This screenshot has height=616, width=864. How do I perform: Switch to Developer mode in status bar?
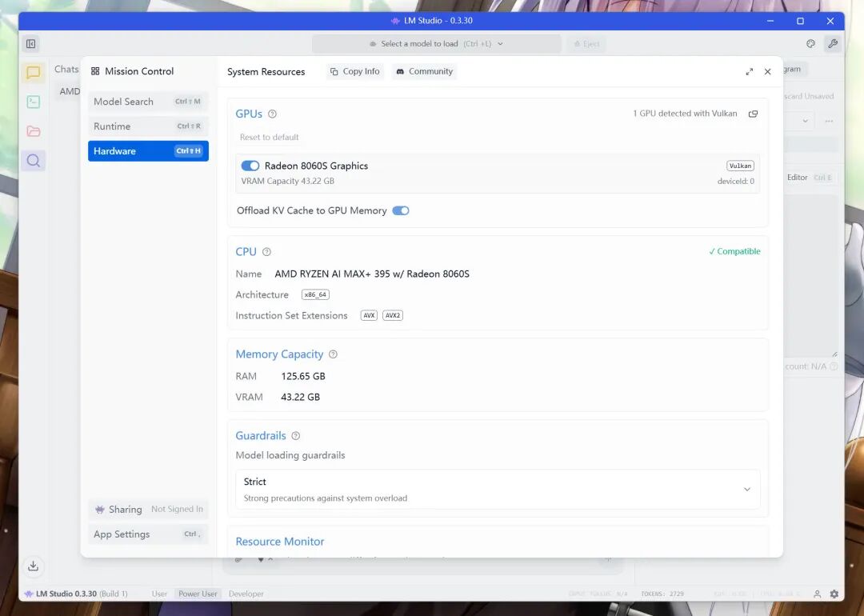(246, 594)
